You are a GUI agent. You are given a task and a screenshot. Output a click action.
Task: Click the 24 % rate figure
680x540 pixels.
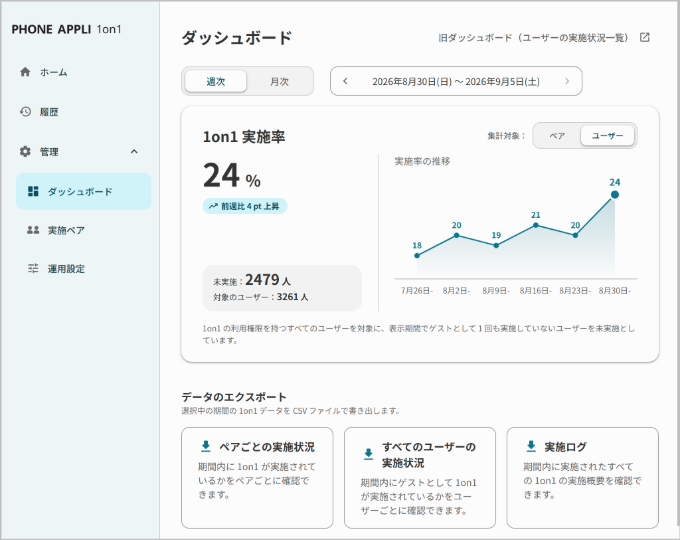click(x=232, y=176)
